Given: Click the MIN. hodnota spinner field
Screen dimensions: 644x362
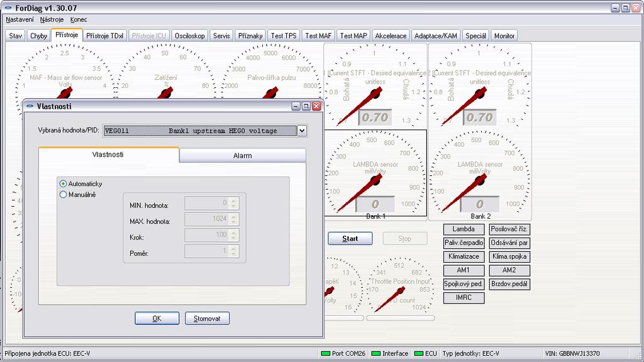Looking at the screenshot, I should 211,203.
